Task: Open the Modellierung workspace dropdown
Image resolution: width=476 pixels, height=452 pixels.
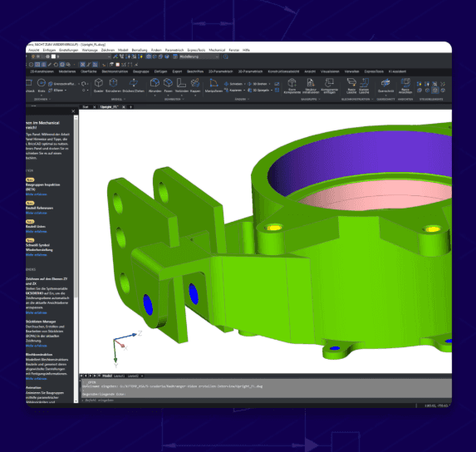Action: click(199, 56)
